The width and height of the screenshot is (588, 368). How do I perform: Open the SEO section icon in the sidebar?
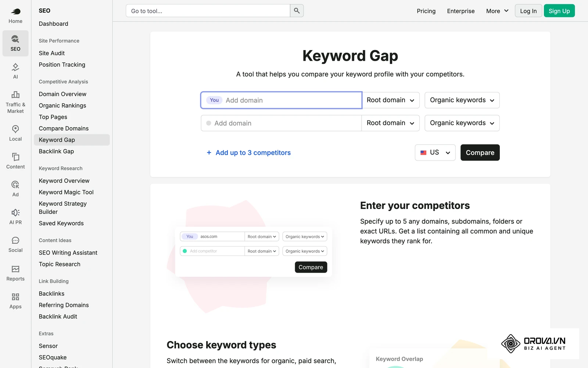(x=15, y=39)
